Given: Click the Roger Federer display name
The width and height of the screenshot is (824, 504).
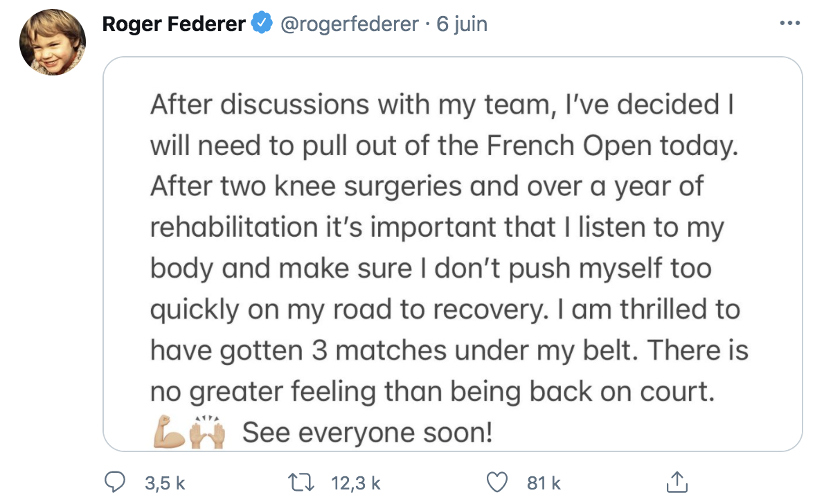Looking at the screenshot, I should pyautogui.click(x=173, y=24).
